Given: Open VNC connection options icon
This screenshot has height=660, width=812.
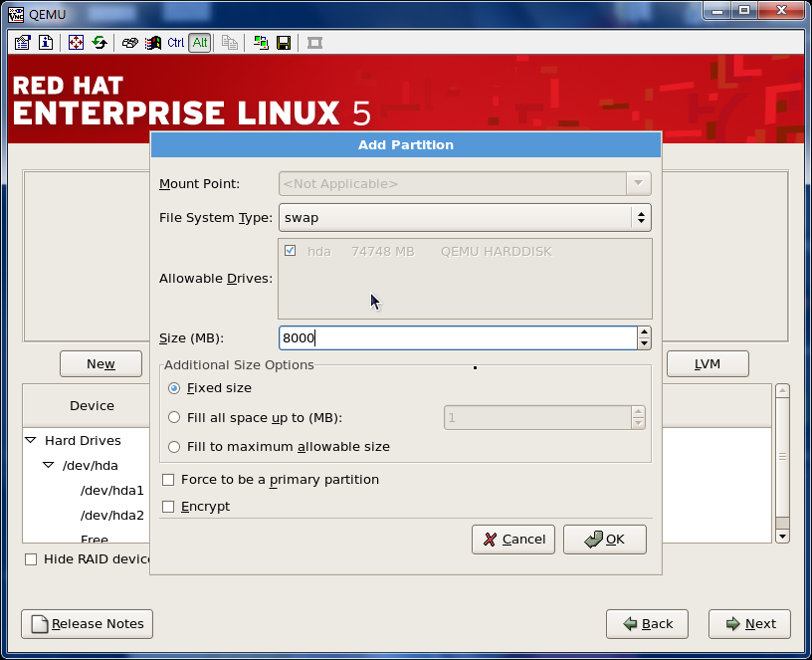Looking at the screenshot, I should tap(22, 43).
